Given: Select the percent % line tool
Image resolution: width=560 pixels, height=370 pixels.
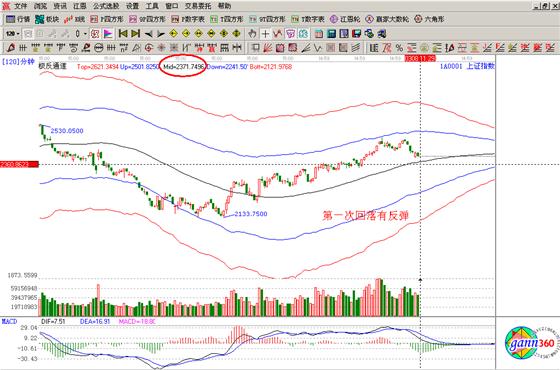Looking at the screenshot, I should coord(400,48).
